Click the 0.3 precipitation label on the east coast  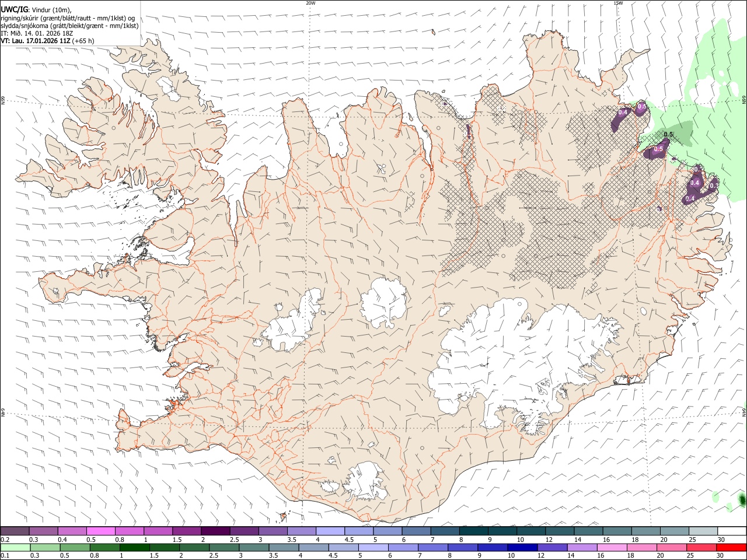click(714, 185)
